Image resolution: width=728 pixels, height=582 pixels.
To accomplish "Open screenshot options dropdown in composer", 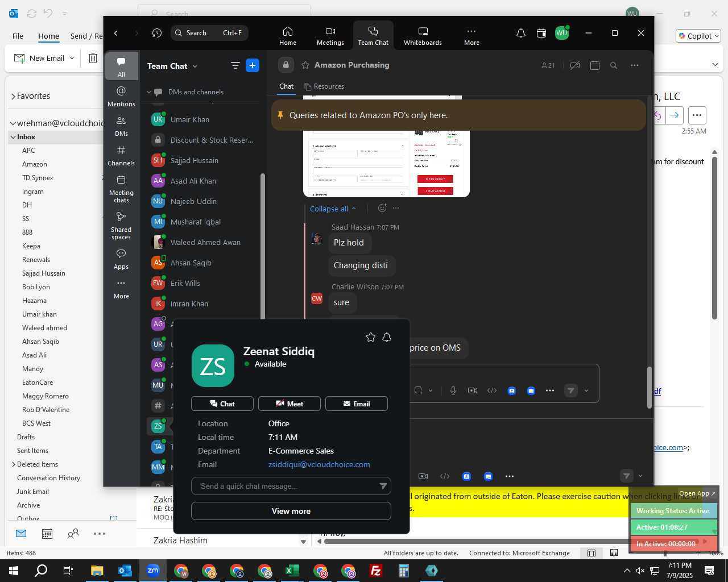I will coord(431,390).
